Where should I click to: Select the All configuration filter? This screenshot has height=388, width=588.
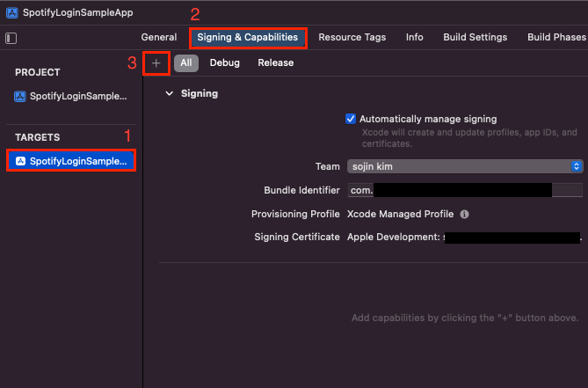point(186,63)
